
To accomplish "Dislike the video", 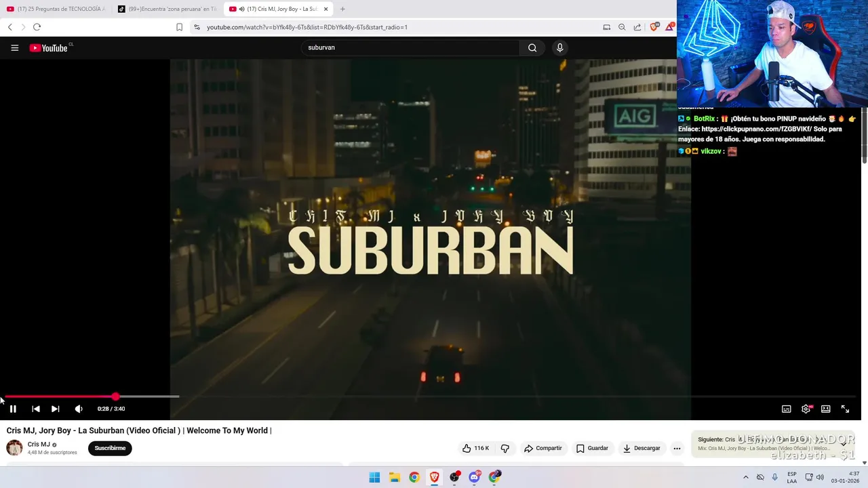I will [505, 448].
